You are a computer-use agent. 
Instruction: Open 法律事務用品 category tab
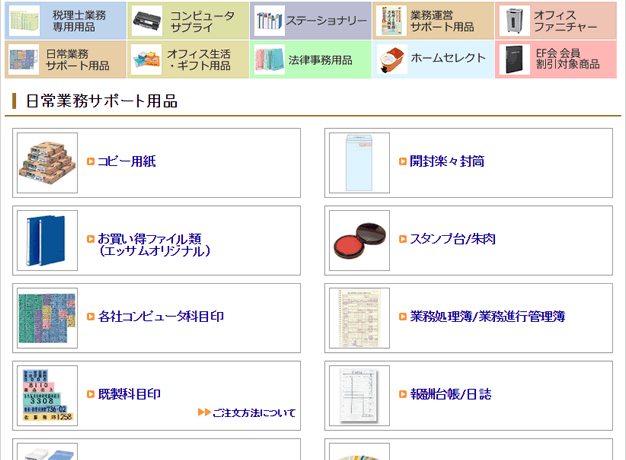[311, 59]
